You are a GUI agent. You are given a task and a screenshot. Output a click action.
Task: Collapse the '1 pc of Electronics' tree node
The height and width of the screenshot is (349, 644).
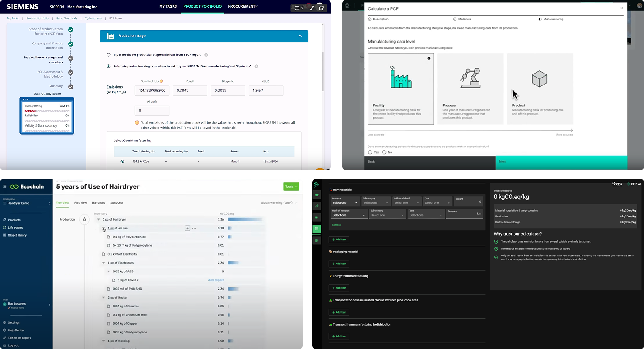coord(103,263)
